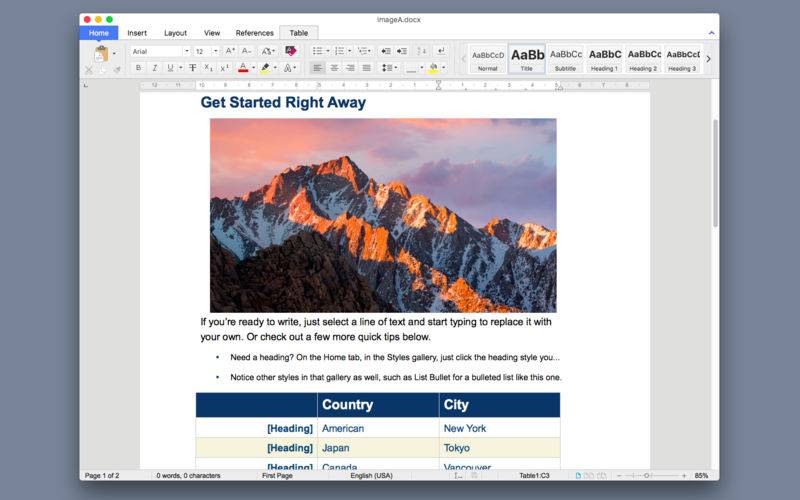Align text left

click(318, 68)
